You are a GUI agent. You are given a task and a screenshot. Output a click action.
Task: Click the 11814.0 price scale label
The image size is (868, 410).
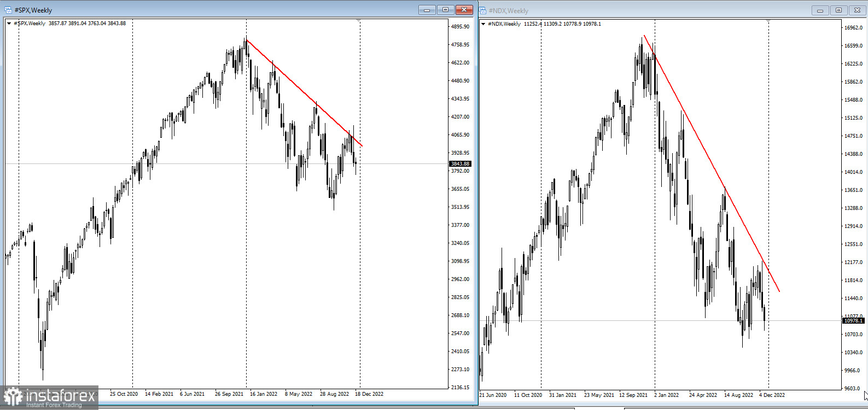click(x=853, y=280)
